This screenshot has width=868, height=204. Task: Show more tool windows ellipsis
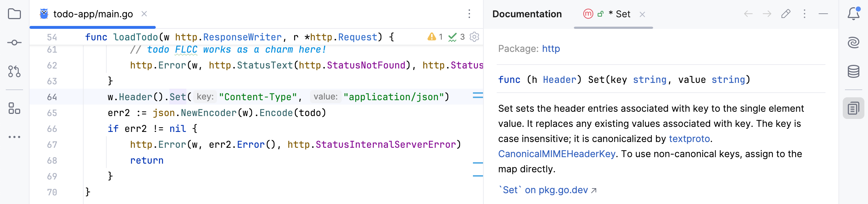point(14,137)
